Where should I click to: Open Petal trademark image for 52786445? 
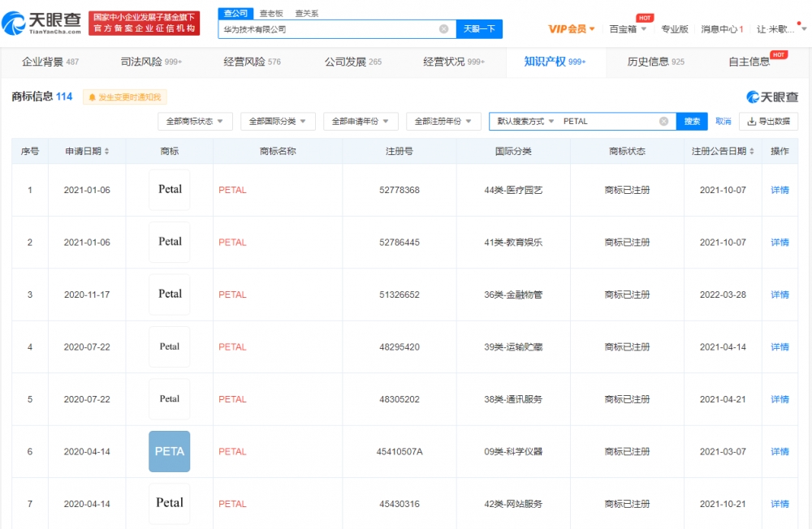coord(170,243)
